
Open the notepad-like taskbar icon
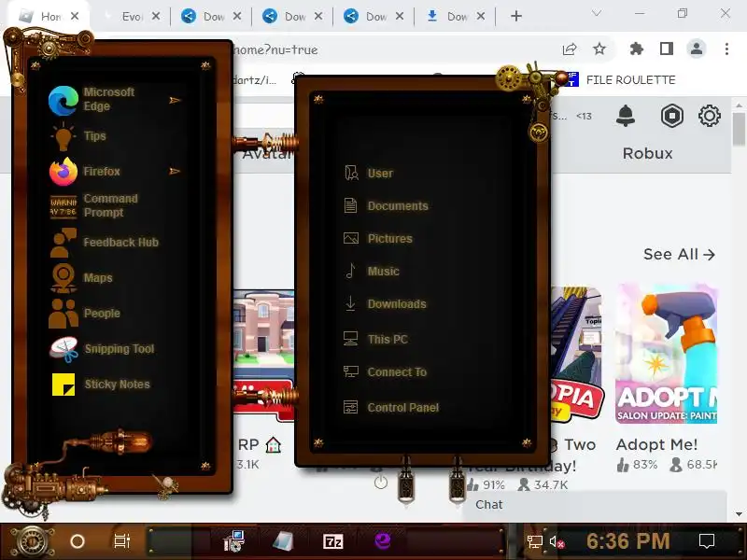(x=283, y=541)
